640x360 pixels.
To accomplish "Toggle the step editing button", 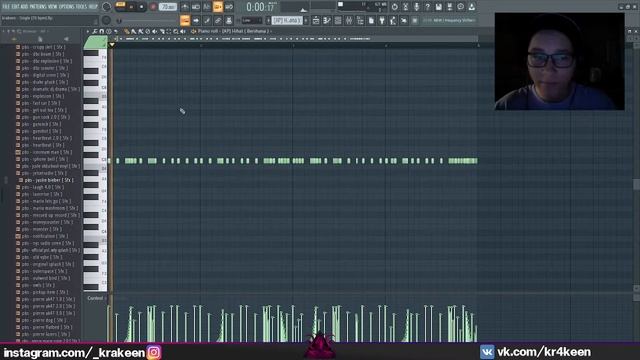I will 207,20.
